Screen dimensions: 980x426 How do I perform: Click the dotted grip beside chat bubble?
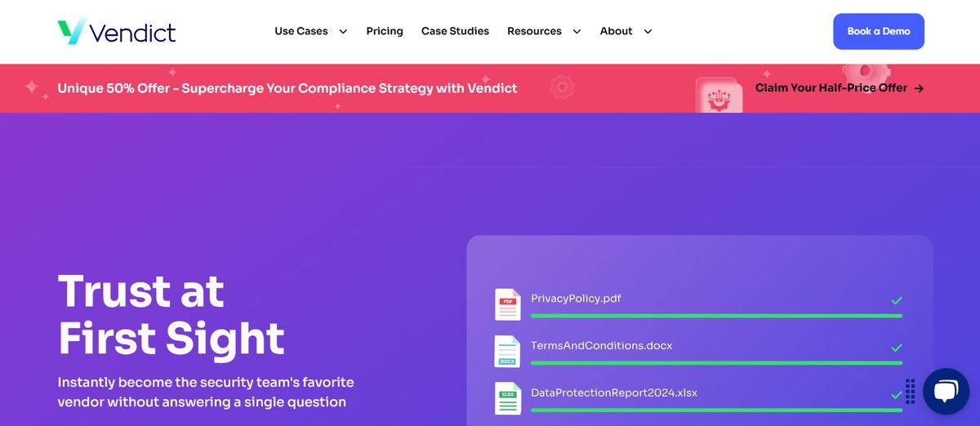coord(910,391)
